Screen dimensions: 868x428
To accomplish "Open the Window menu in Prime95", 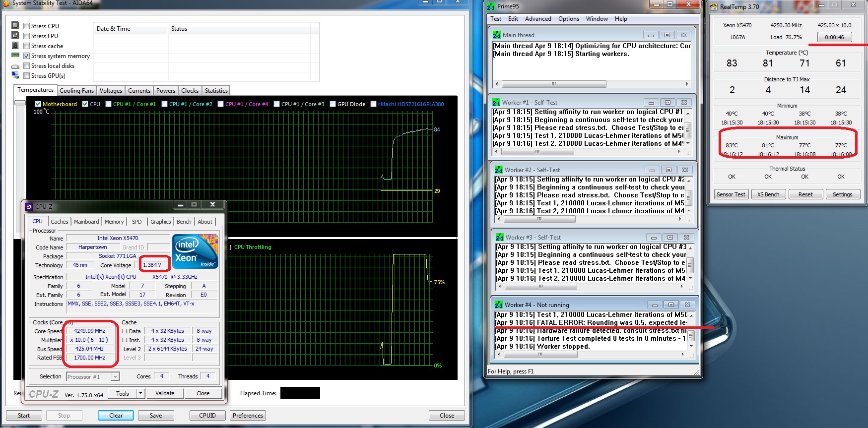I will point(597,19).
